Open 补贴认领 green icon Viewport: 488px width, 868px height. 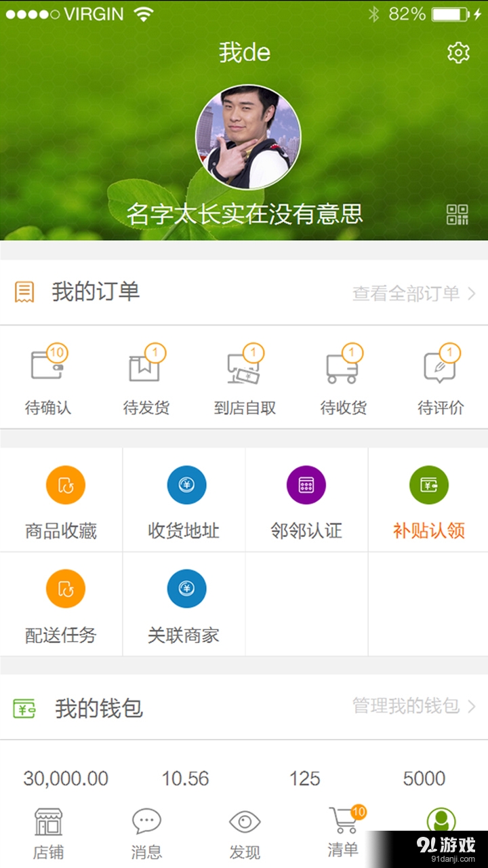(x=429, y=485)
